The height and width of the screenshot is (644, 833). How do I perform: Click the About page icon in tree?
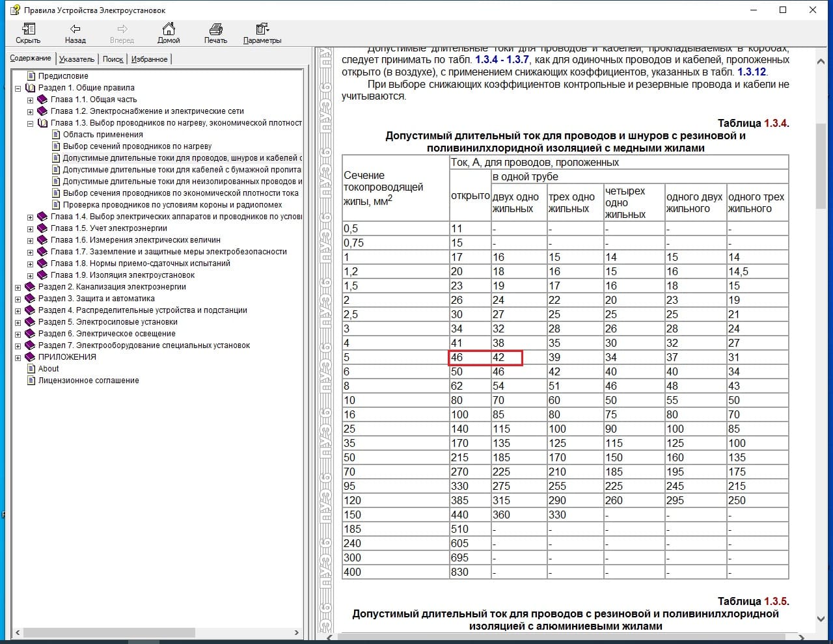[31, 369]
